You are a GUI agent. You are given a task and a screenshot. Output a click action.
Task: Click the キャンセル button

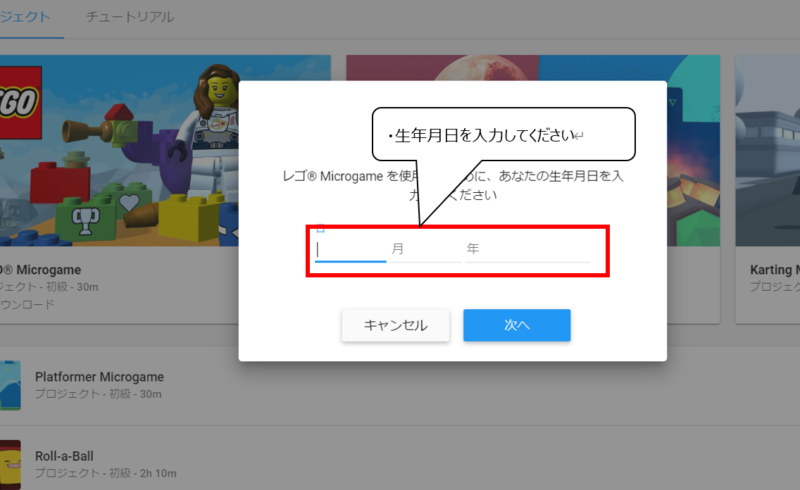(395, 325)
